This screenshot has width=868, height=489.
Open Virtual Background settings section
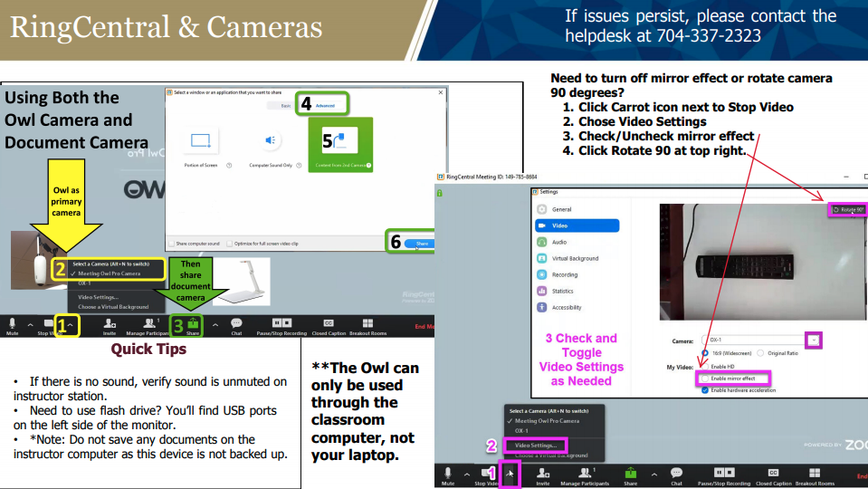(577, 258)
